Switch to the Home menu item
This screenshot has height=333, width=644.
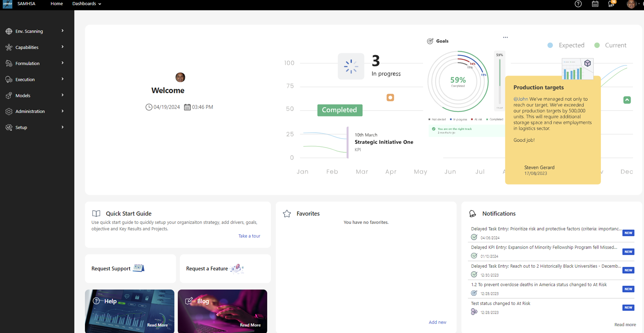click(x=57, y=4)
